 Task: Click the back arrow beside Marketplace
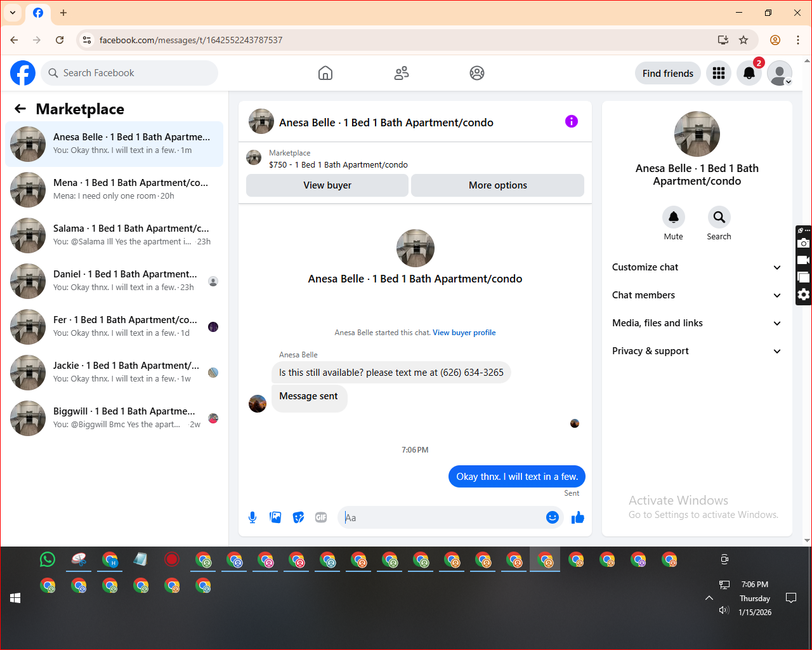pos(20,109)
